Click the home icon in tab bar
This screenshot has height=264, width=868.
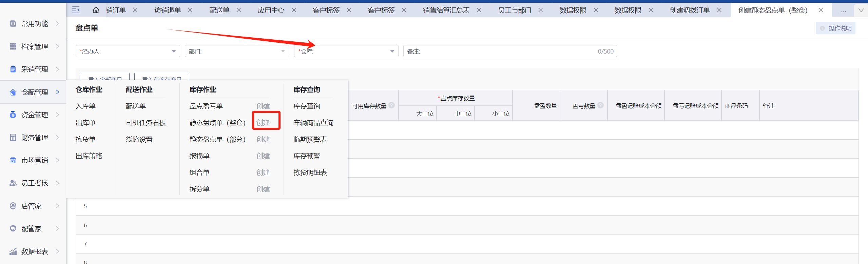(96, 10)
